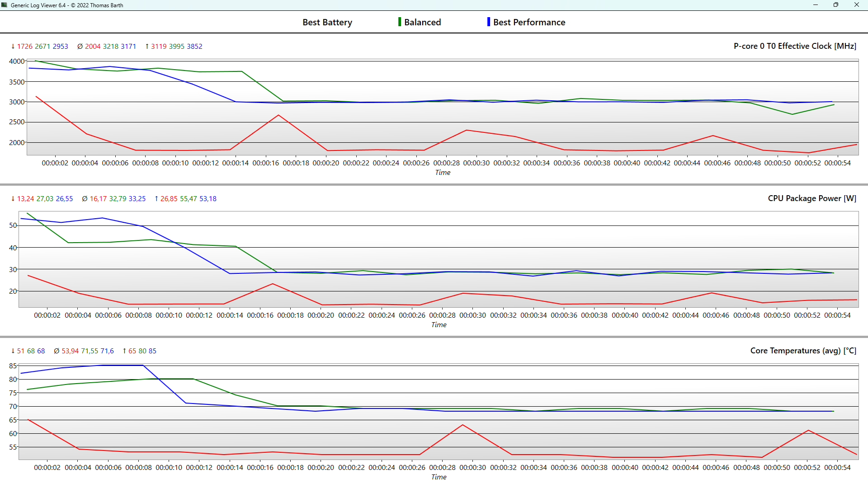The height and width of the screenshot is (488, 868).
Task: Click the average symbol in temperature stats
Action: (x=57, y=351)
